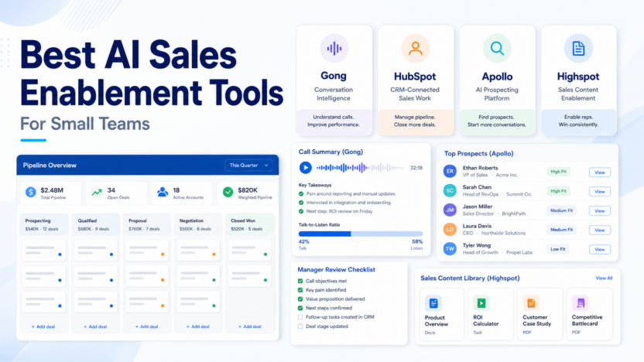Viewport: 644px width, 362px height.
Task: Click Sarah Chen SC avatar
Action: coord(450,190)
